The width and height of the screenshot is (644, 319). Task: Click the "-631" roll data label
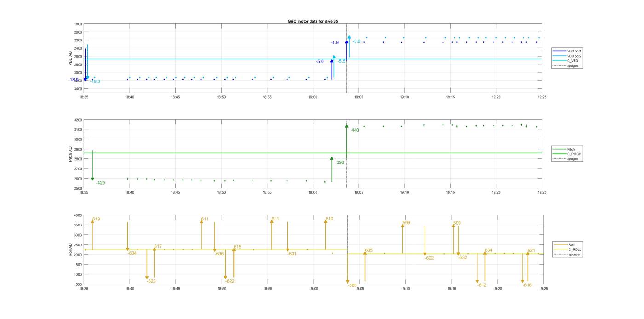click(x=292, y=254)
